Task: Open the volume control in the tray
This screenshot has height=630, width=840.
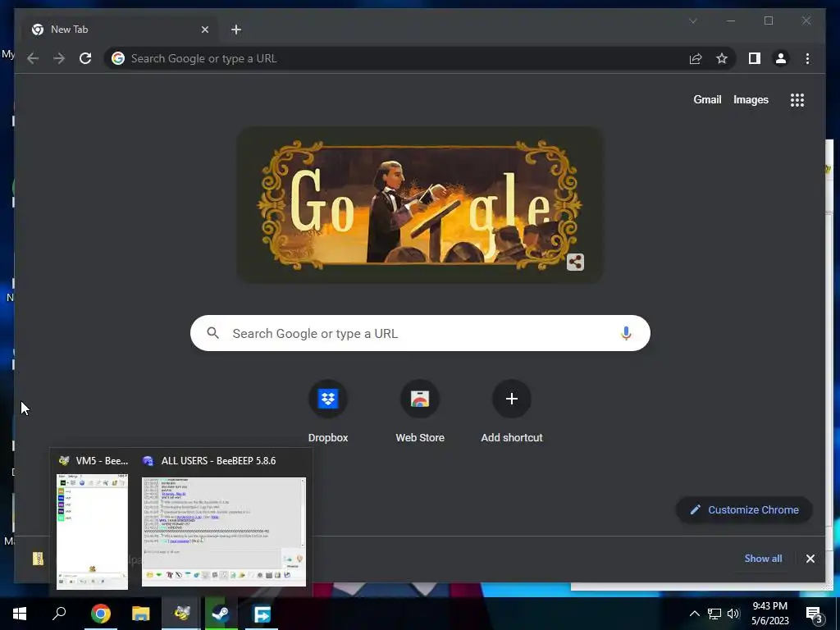Action: (x=733, y=614)
